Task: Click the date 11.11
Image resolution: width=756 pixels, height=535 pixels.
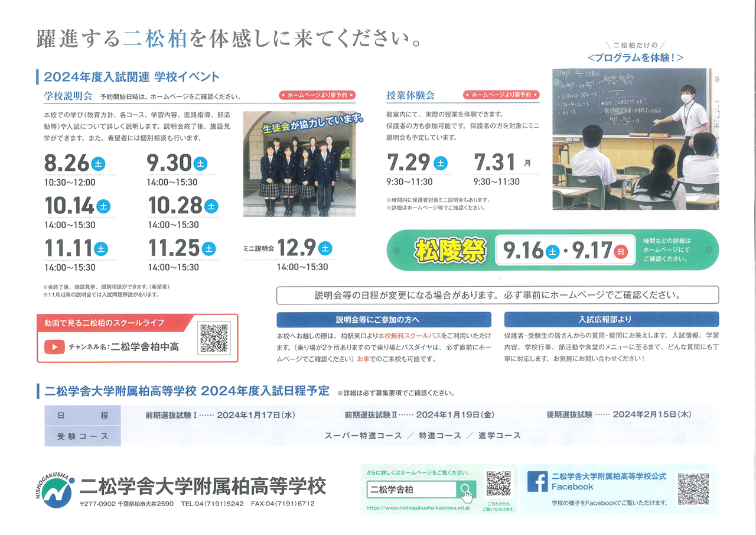Action: (70, 248)
